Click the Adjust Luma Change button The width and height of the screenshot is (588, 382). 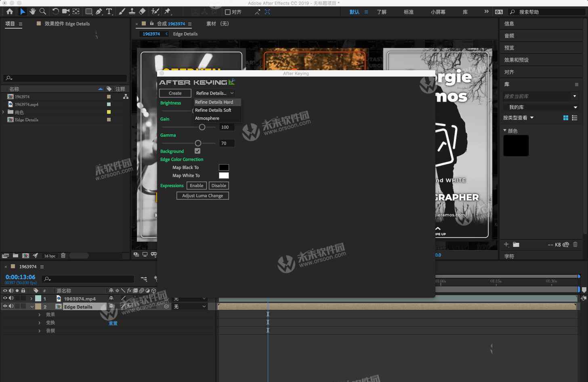pyautogui.click(x=203, y=196)
